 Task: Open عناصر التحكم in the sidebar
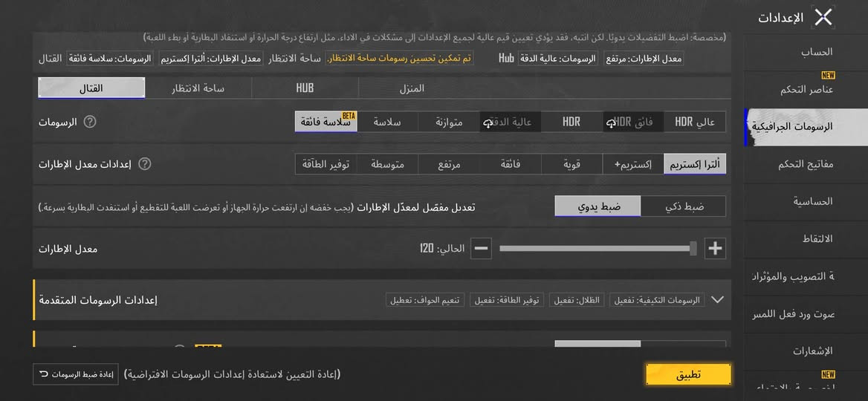(806, 90)
